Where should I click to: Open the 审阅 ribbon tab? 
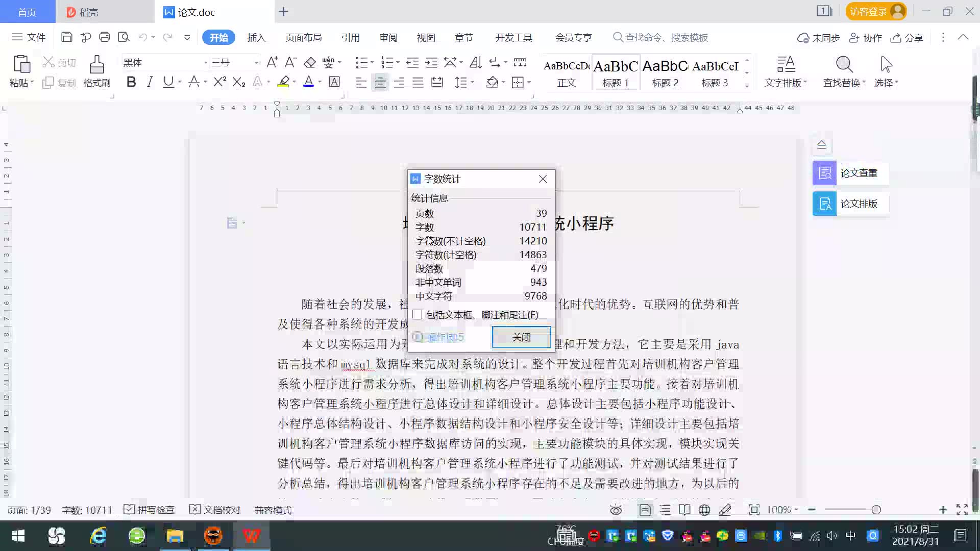[x=388, y=37]
